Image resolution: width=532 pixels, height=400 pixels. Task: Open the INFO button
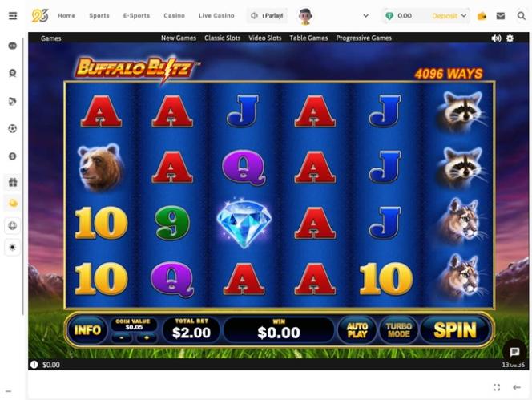click(87, 330)
